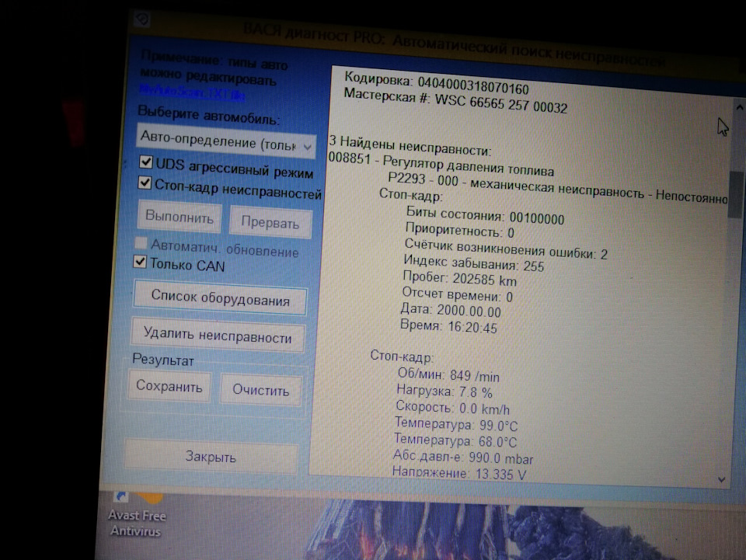This screenshot has width=746, height=560.
Task: Click Нагрузка: 7.8 % line
Action: pos(444,391)
